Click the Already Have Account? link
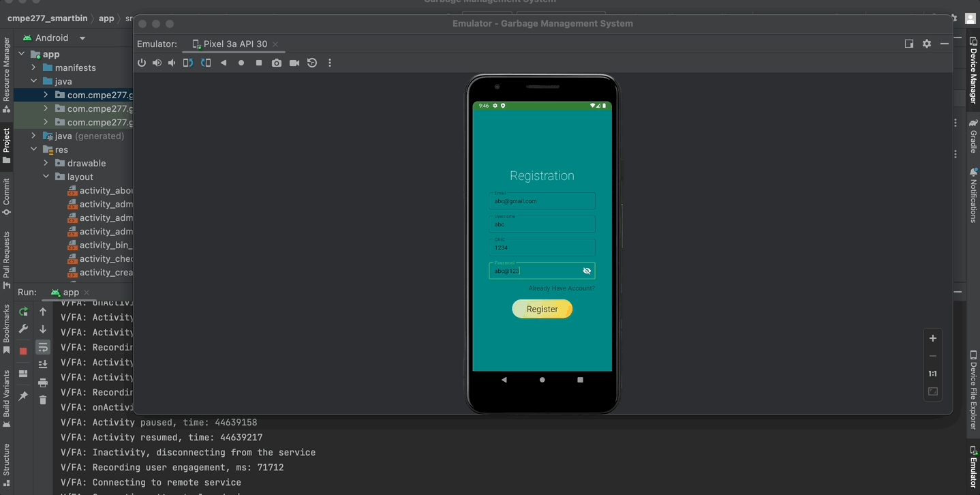This screenshot has width=980, height=495. coord(562,288)
